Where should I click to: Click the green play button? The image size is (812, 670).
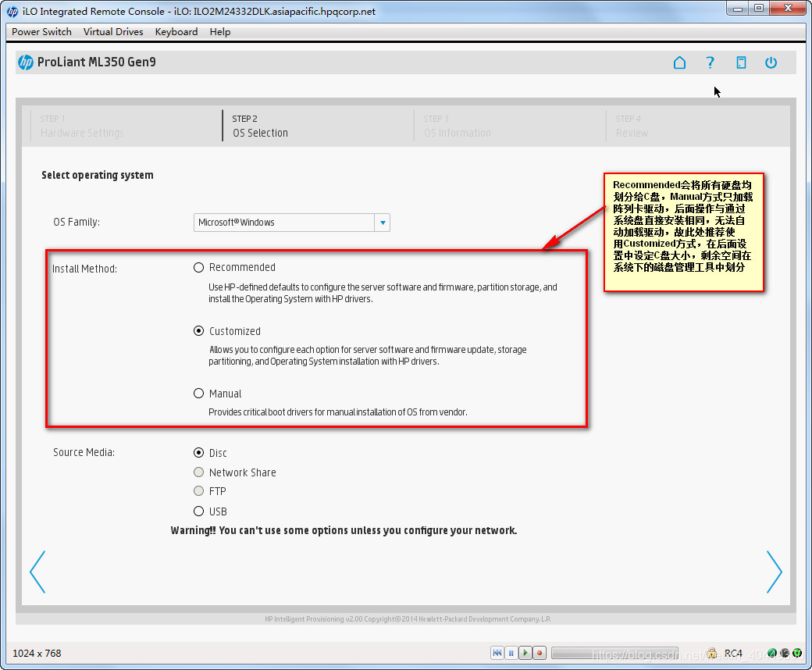coord(525,653)
